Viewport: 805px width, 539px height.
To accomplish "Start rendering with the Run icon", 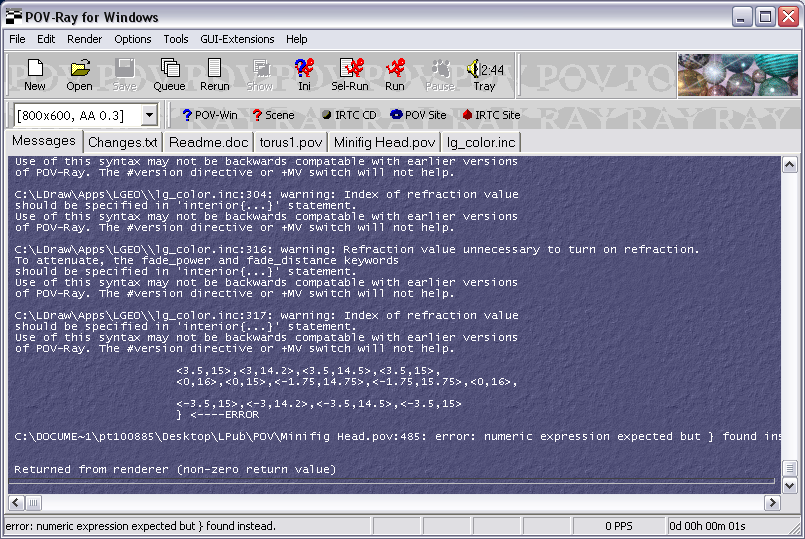I will click(x=395, y=75).
